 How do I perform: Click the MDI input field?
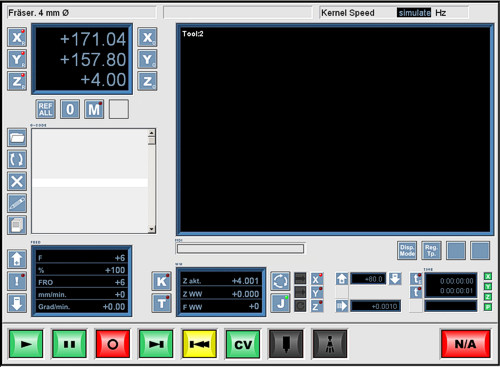(240, 249)
